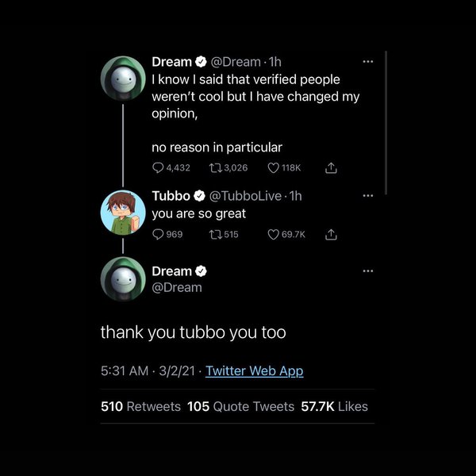Like Dream's tweet with 118K likes
This screenshot has height=476, width=476.
coord(274,168)
